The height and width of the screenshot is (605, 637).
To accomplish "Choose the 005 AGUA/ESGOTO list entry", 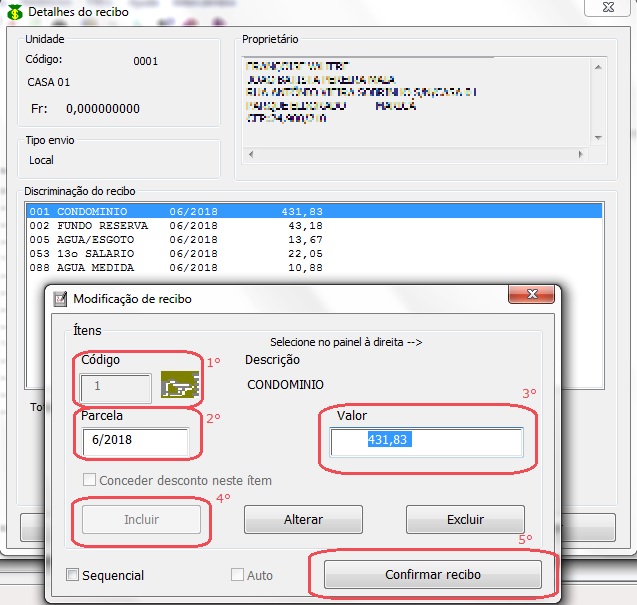I will pos(150,240).
